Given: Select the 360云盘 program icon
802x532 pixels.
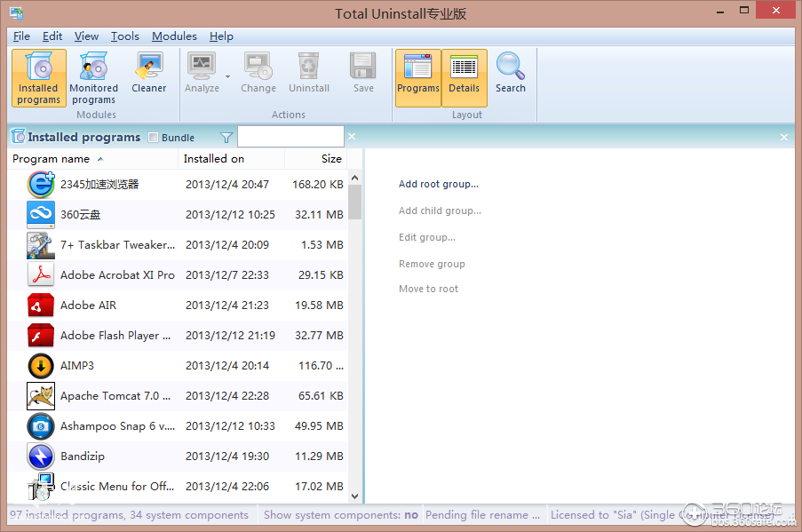Looking at the screenshot, I should [41, 215].
